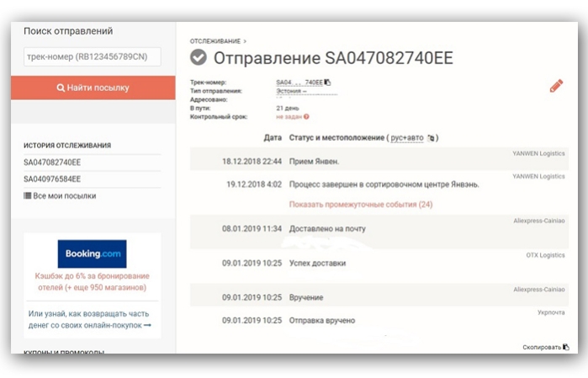Click the ОТСЛЕЖИВАНИЕ breadcrumb link
588x378 pixels.
coord(215,41)
